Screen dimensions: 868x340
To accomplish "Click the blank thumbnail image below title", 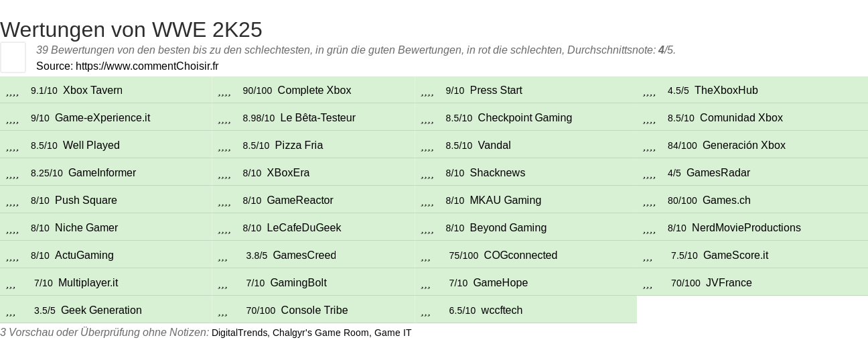I will (13, 57).
